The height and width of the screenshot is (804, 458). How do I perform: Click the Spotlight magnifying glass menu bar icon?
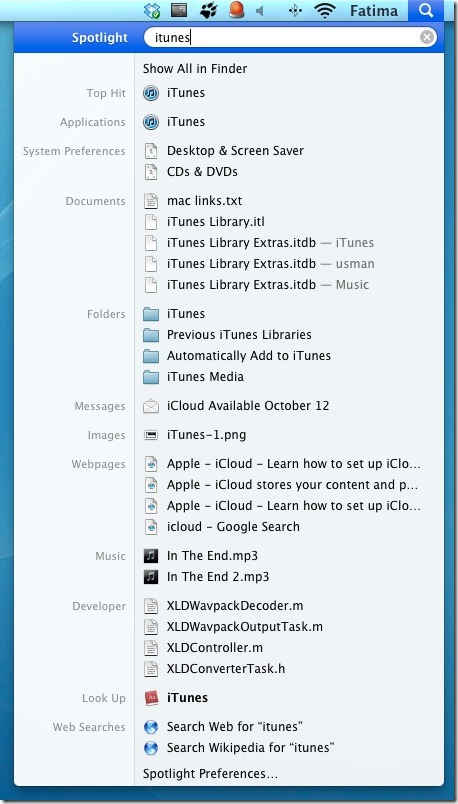point(426,10)
